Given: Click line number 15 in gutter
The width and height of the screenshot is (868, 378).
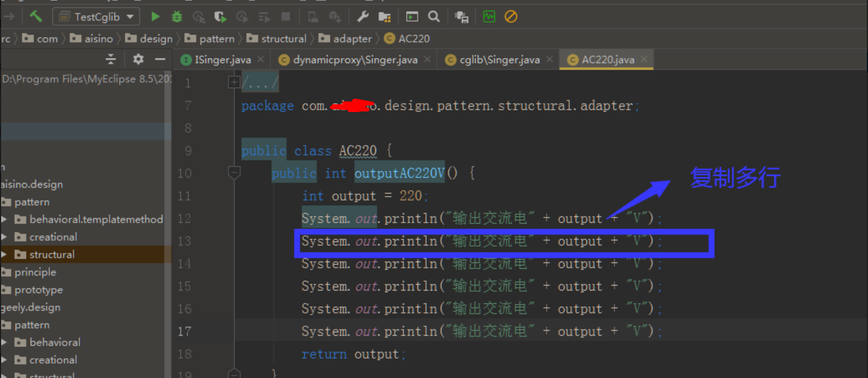Looking at the screenshot, I should click(x=184, y=286).
